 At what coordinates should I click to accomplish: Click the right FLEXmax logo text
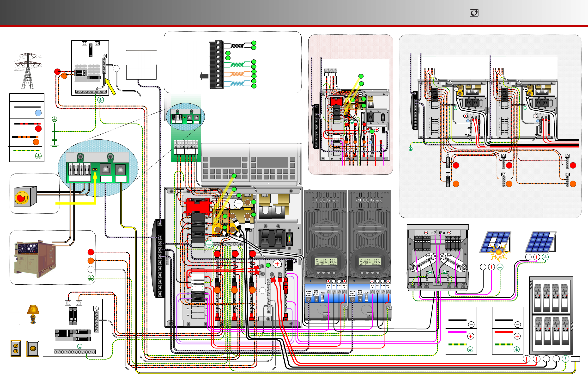[x=369, y=200]
